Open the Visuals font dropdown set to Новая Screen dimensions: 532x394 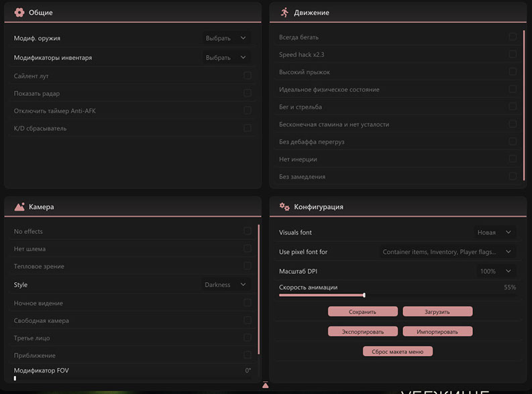pos(494,233)
